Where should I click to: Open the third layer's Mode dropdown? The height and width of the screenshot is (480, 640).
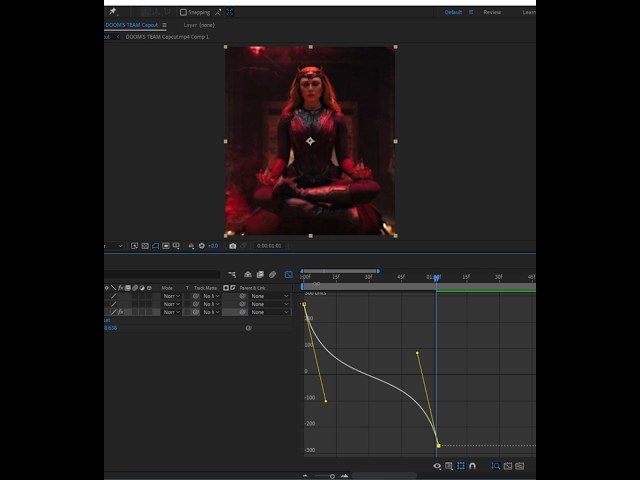click(171, 312)
